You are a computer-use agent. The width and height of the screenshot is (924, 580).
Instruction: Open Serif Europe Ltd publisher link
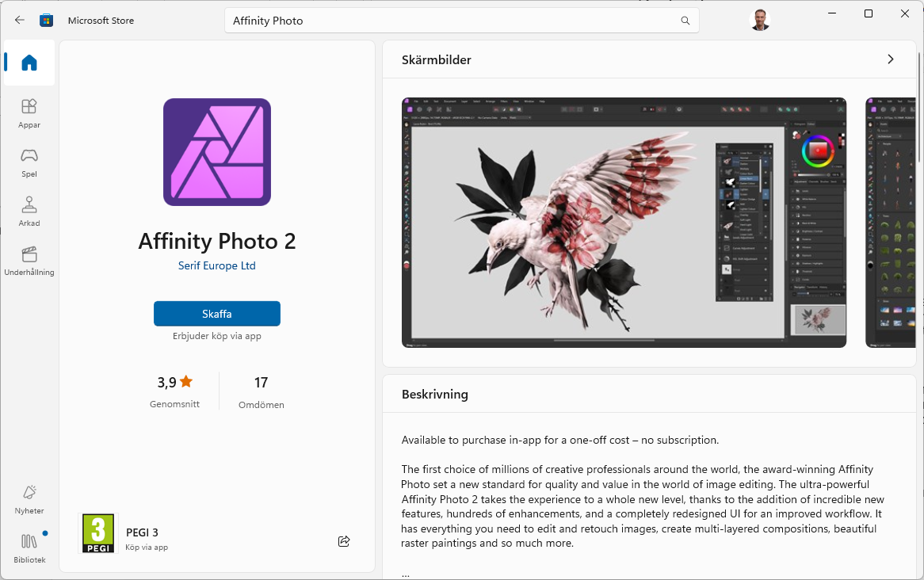tap(217, 266)
